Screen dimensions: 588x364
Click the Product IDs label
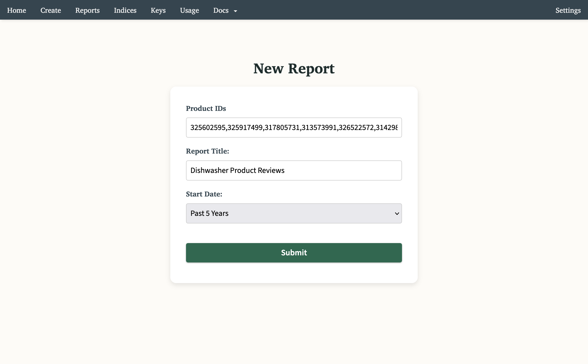coord(206,108)
